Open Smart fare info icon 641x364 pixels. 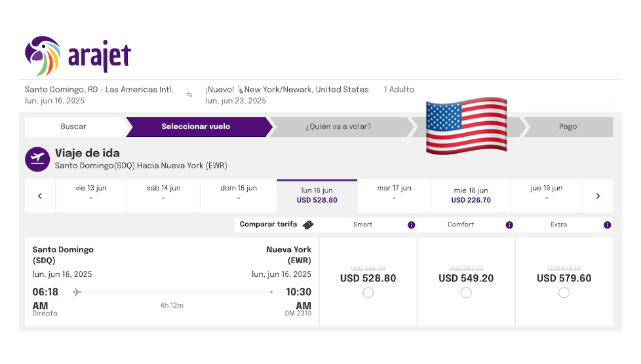coord(411,225)
